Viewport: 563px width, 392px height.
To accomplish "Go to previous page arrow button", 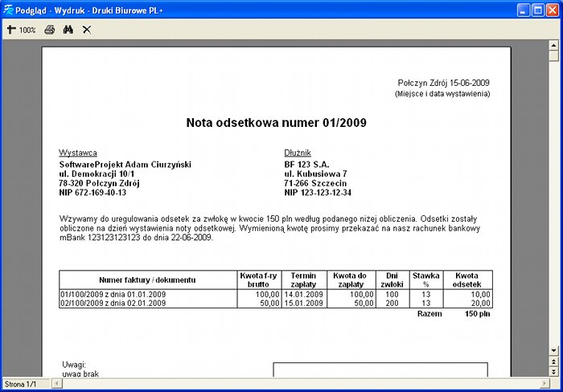I will [x=553, y=361].
